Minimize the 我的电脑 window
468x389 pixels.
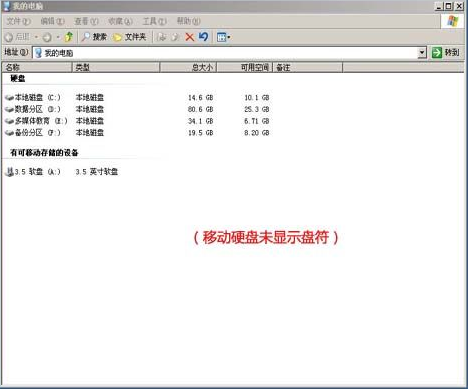tap(440, 6)
